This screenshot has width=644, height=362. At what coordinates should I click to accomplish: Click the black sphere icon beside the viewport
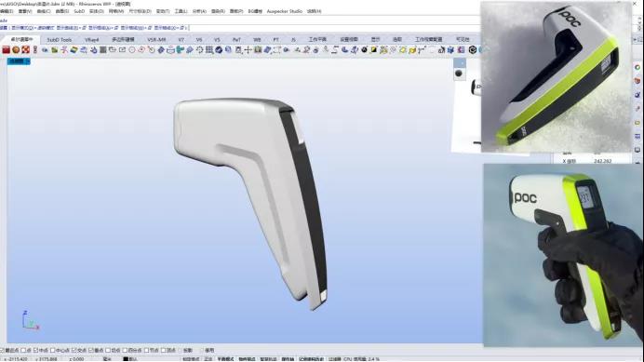click(x=459, y=74)
